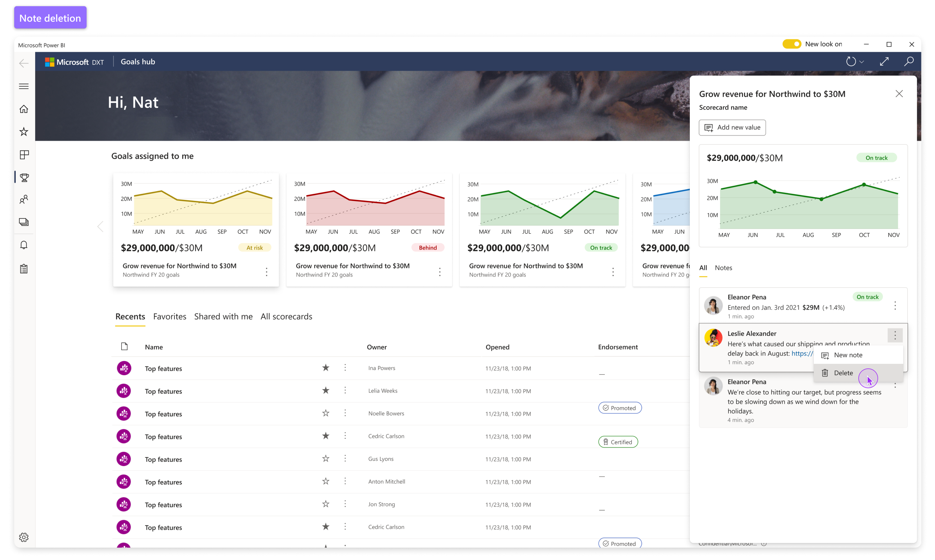Open the hamburger navigation menu
The height and width of the screenshot is (560, 935).
(x=24, y=86)
